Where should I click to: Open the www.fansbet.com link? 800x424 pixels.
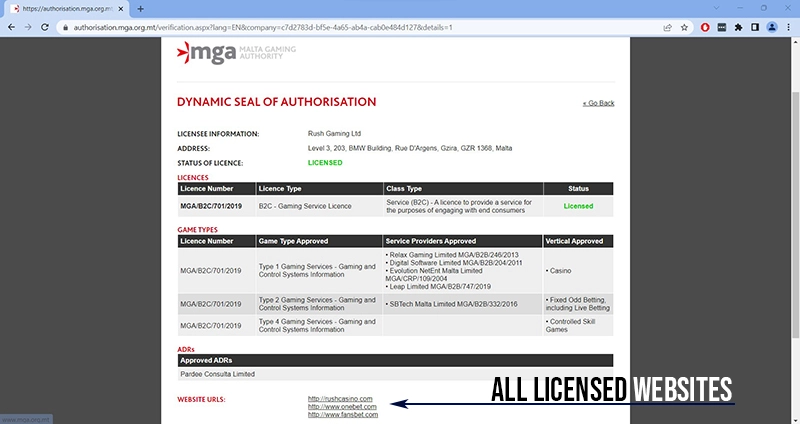[x=343, y=415]
